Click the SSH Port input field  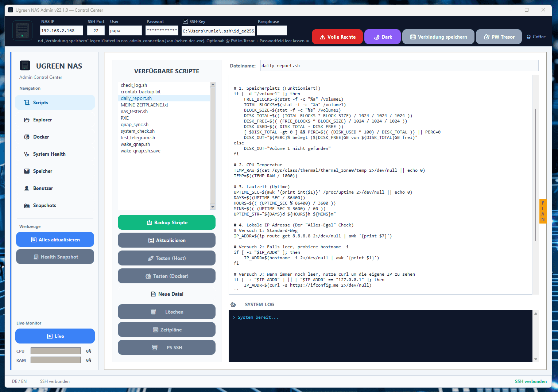coord(96,31)
